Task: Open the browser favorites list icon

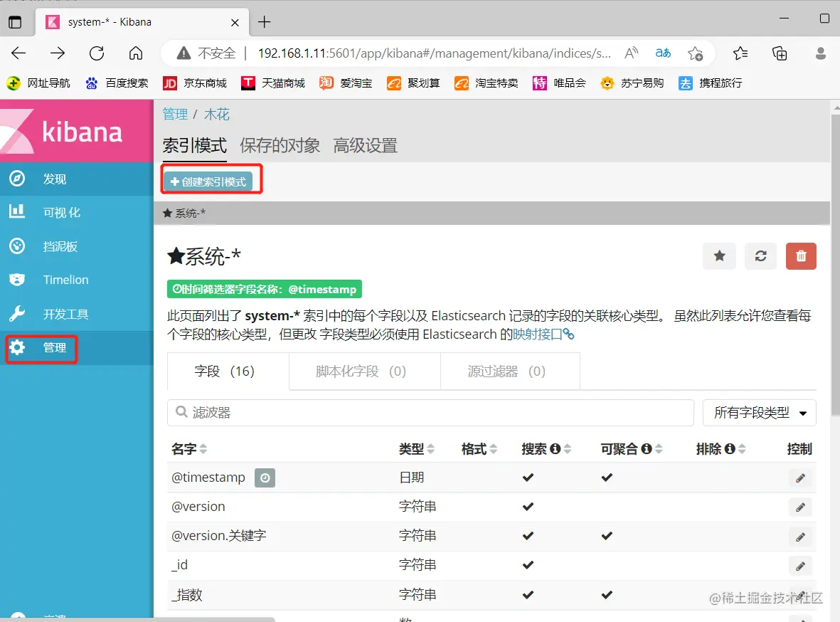Action: 740,53
